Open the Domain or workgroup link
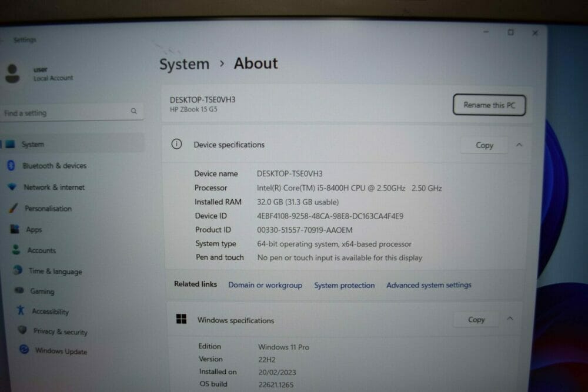 point(265,285)
